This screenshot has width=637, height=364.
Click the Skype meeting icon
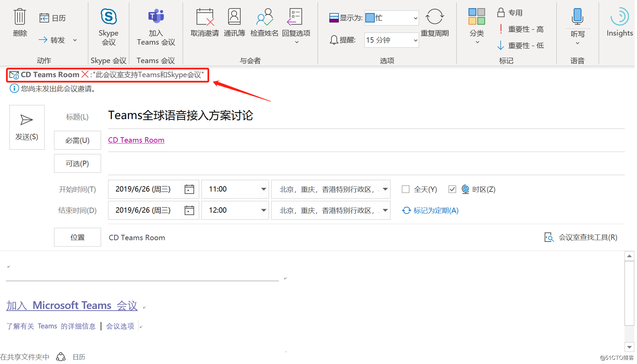pyautogui.click(x=109, y=17)
